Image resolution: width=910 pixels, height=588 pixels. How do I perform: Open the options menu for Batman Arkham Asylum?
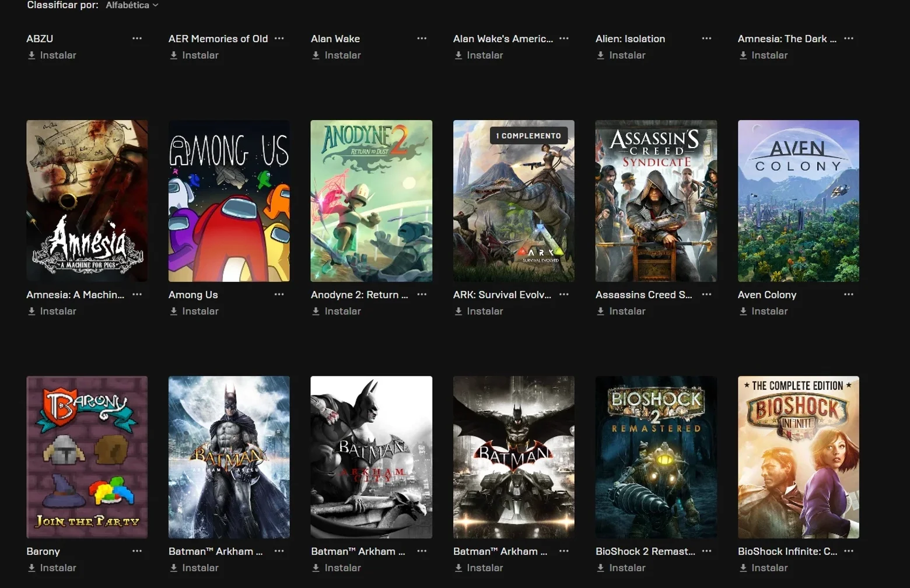pyautogui.click(x=279, y=551)
